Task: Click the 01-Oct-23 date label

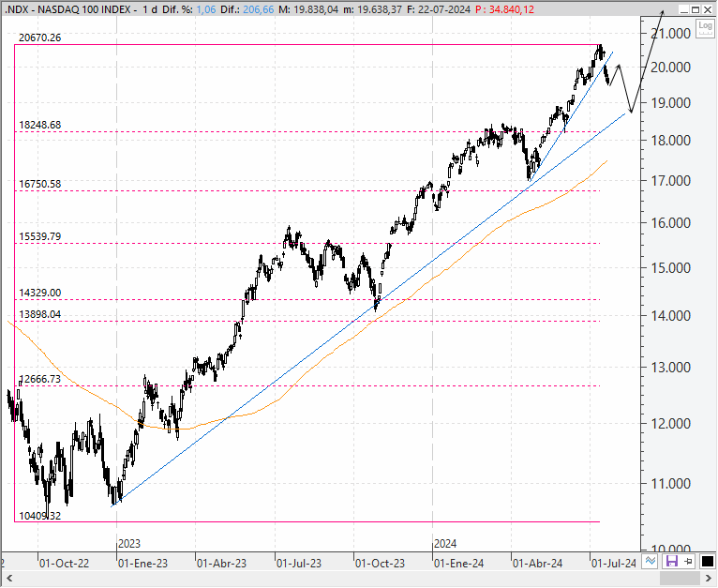Action: 380,563
